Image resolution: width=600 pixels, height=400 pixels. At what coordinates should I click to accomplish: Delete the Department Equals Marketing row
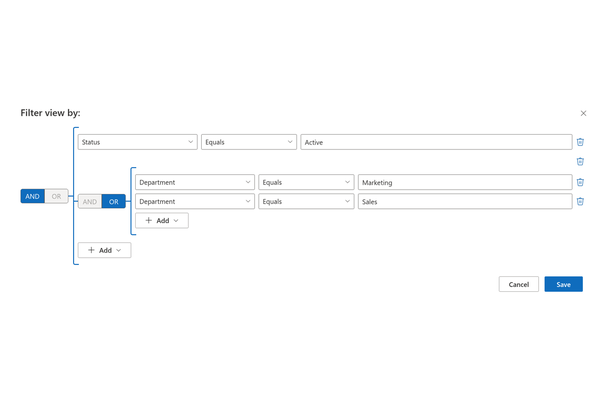(x=580, y=182)
